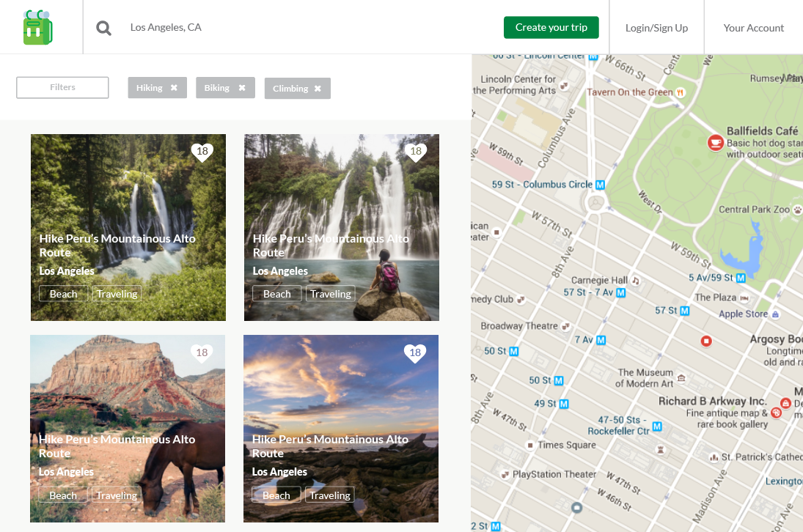The width and height of the screenshot is (803, 532).
Task: Click the Lincoln Center Performing Arts icon
Action: (564, 86)
